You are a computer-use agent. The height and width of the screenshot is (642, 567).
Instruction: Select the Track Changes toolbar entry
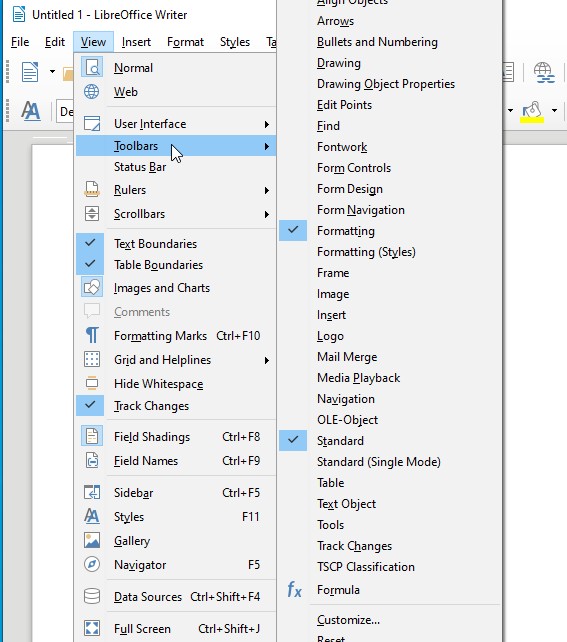pyautogui.click(x=389, y=545)
